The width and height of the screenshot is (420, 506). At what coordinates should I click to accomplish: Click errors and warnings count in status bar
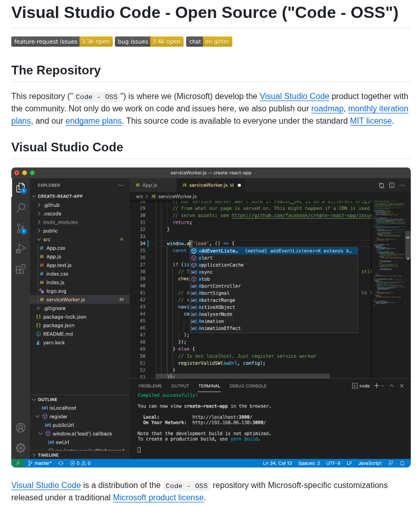click(x=81, y=463)
